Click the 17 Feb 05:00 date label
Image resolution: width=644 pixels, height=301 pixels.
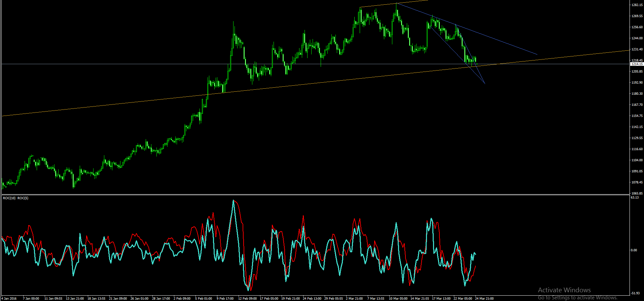pos(269,299)
